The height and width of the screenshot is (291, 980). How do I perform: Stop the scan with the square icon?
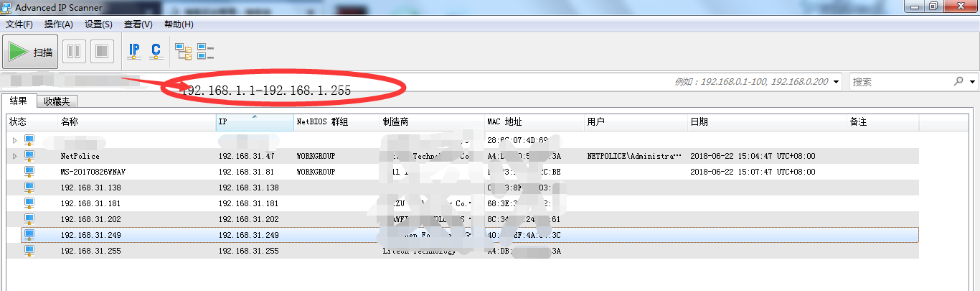tap(101, 52)
